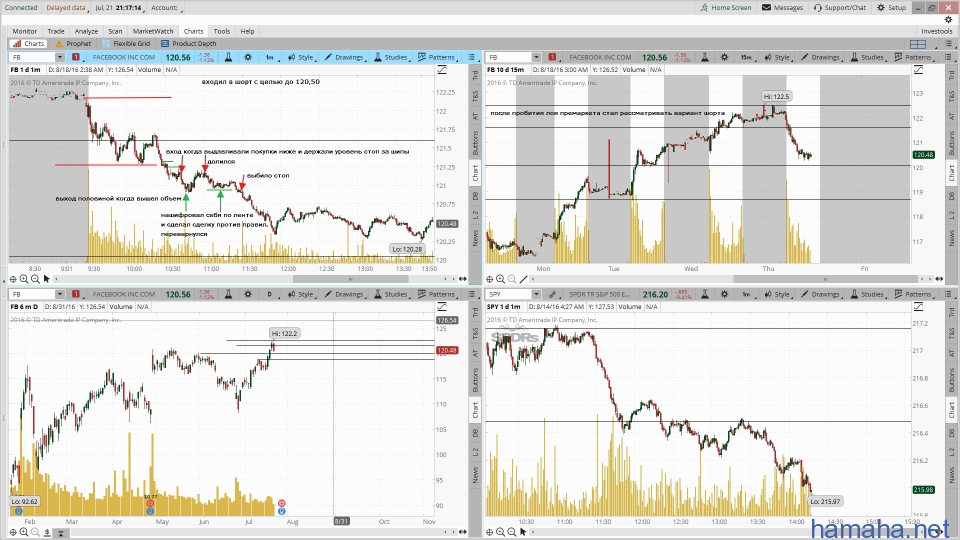This screenshot has height=540, width=960.
Task: Open chart settings gear in top-right chart
Action: (724, 57)
